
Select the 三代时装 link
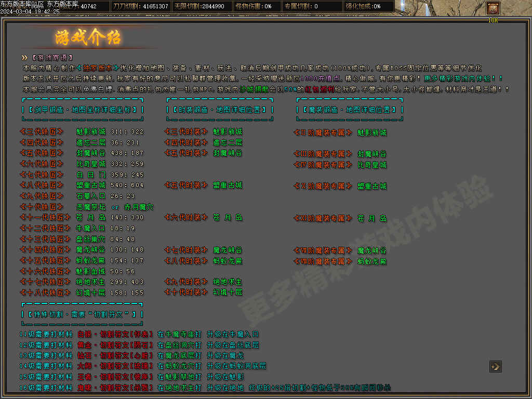[x=185, y=131]
